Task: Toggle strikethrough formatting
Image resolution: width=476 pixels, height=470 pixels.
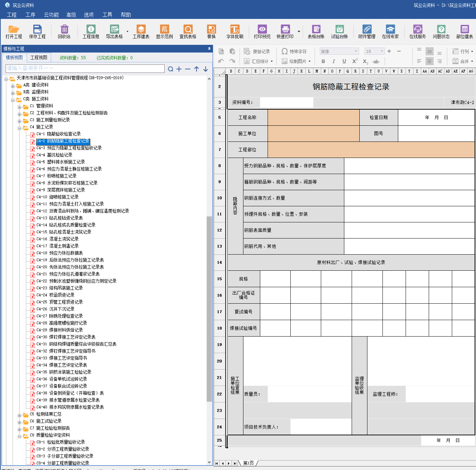Action: pos(376,62)
